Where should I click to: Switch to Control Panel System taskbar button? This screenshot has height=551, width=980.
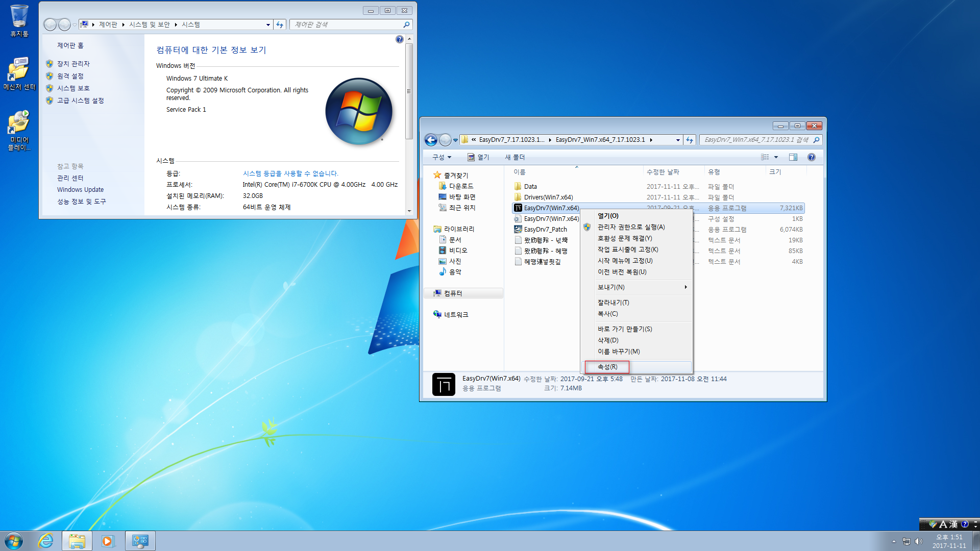coord(140,541)
